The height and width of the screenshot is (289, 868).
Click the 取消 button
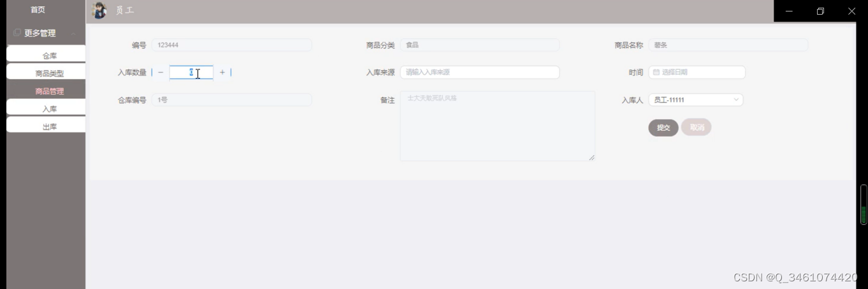[697, 127]
